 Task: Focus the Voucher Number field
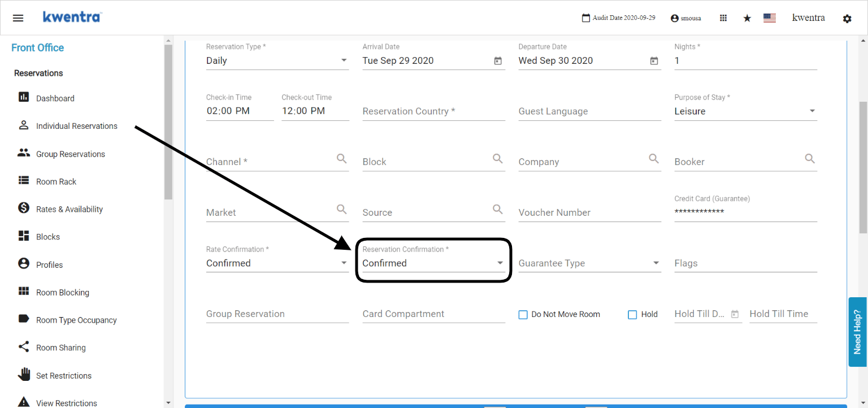click(x=589, y=212)
